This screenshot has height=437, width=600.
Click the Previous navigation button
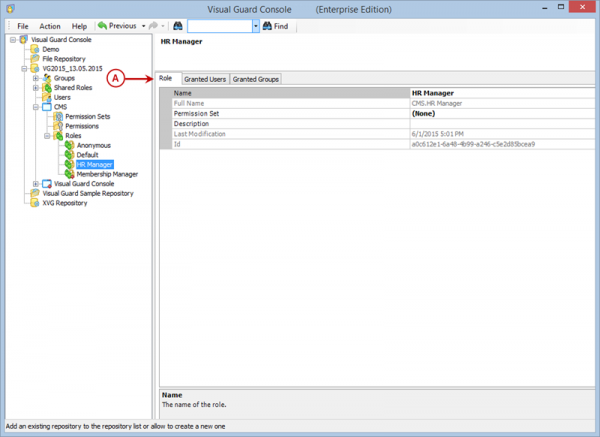pos(118,26)
